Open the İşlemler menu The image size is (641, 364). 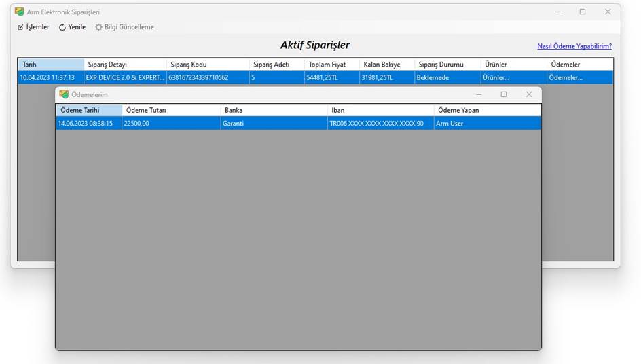tap(33, 27)
